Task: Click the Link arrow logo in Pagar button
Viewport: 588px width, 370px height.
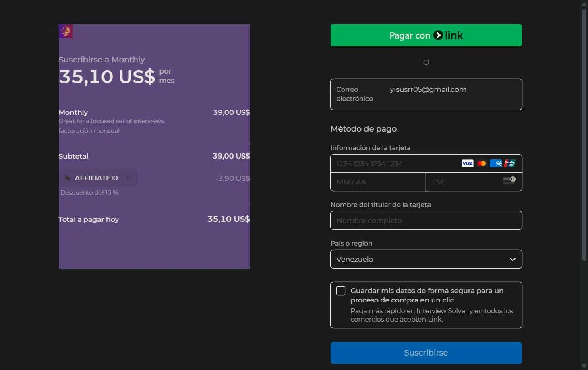Action: (x=438, y=35)
